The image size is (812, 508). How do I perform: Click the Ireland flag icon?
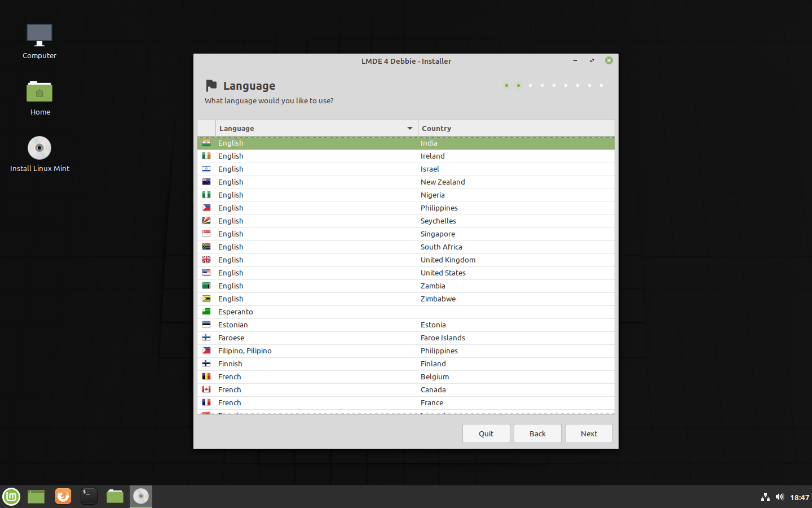tap(206, 156)
